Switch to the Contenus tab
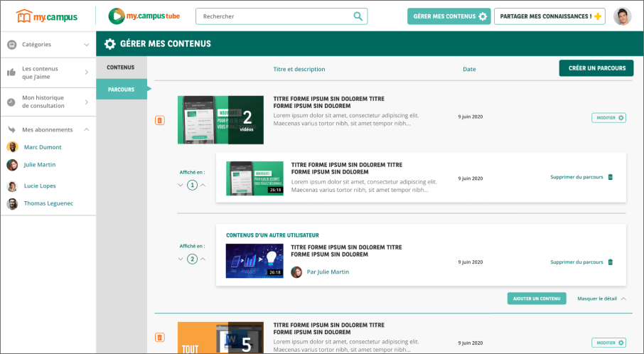This screenshot has height=354, width=644. 121,68
